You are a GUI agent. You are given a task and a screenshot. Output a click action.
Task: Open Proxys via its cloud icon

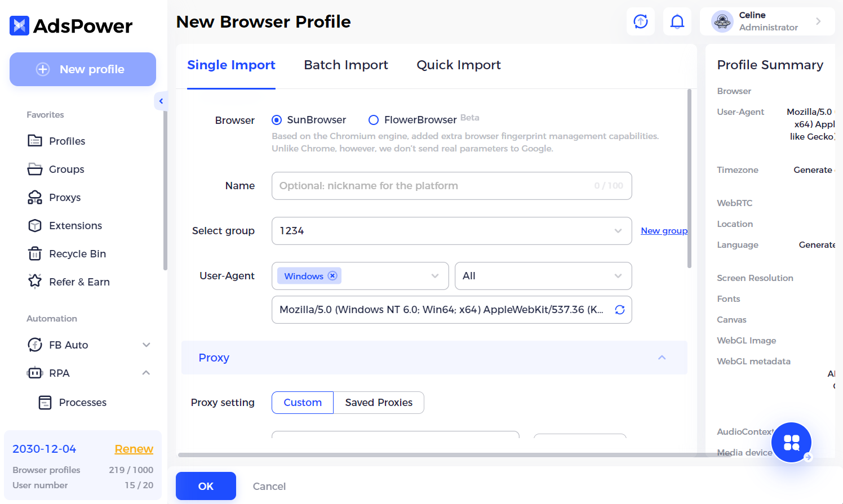35,197
